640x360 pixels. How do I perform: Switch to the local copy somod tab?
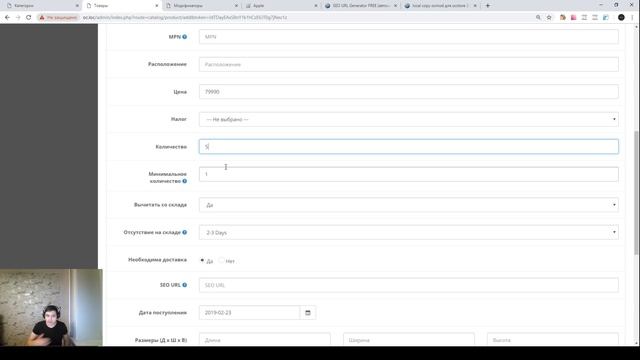[x=439, y=6]
